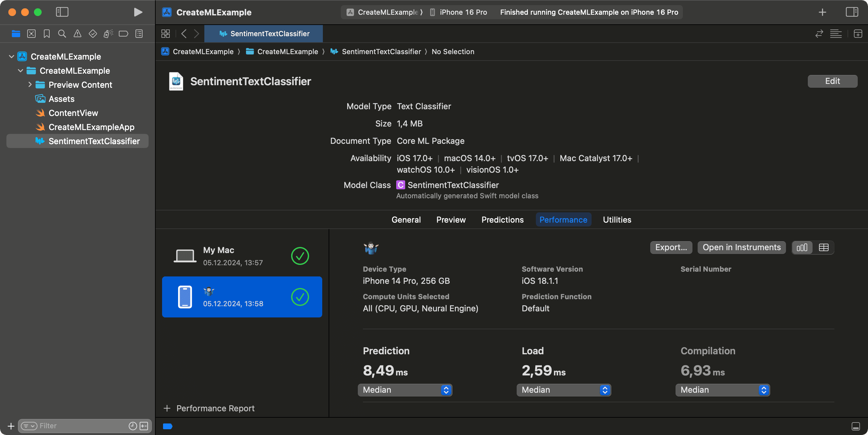868x435 pixels.
Task: Click CreateMLExample project in the breadcrumb
Action: point(197,52)
